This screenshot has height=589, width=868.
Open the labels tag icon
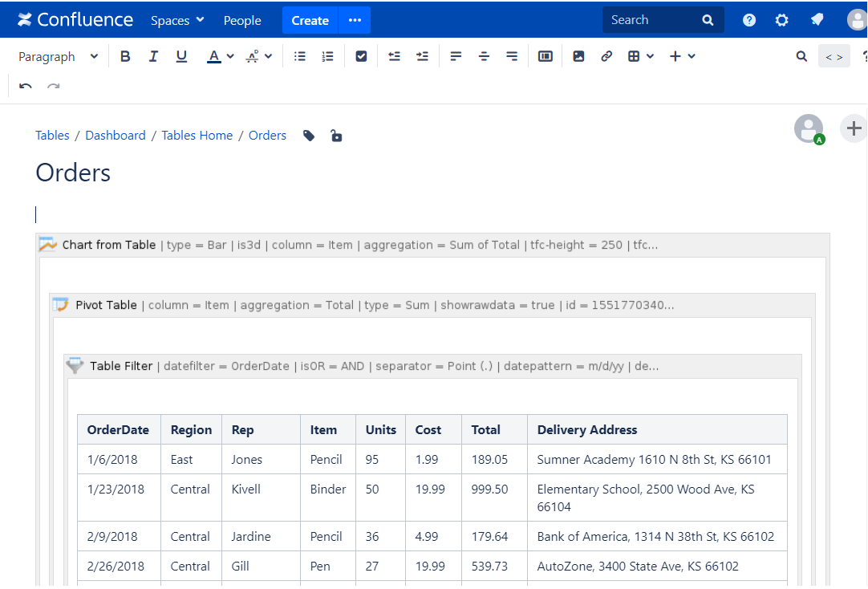pyautogui.click(x=309, y=136)
